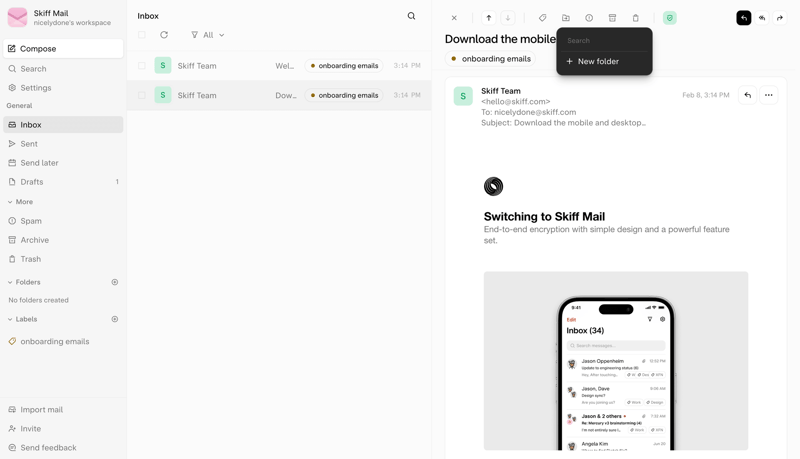
Task: Tick the checkbox for the Wel... email
Action: click(x=142, y=66)
